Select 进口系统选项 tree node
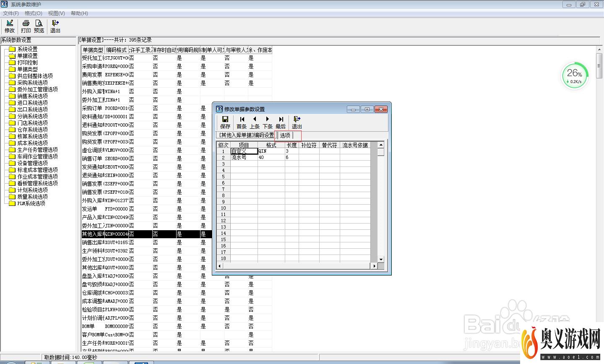Image resolution: width=604 pixels, height=364 pixels. (x=32, y=103)
